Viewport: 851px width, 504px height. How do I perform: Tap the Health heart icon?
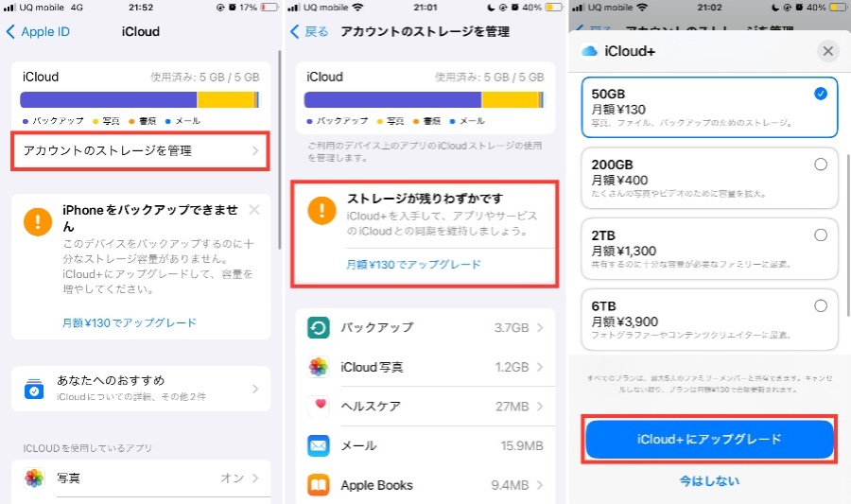tap(319, 407)
